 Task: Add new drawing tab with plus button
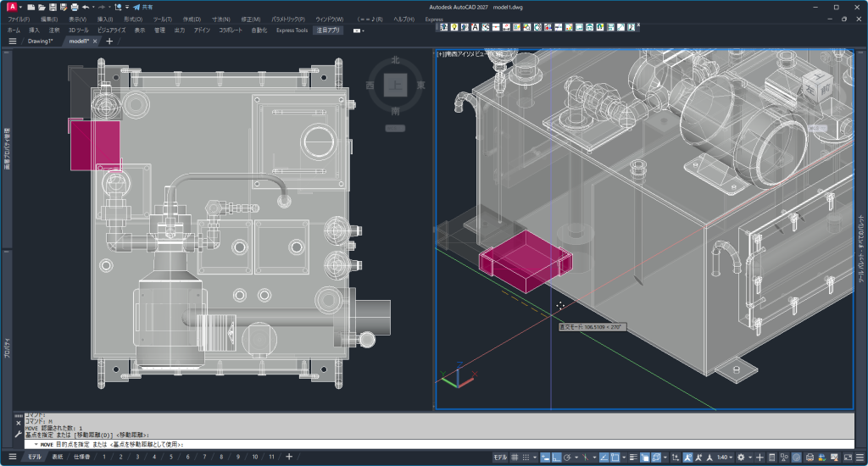(108, 41)
